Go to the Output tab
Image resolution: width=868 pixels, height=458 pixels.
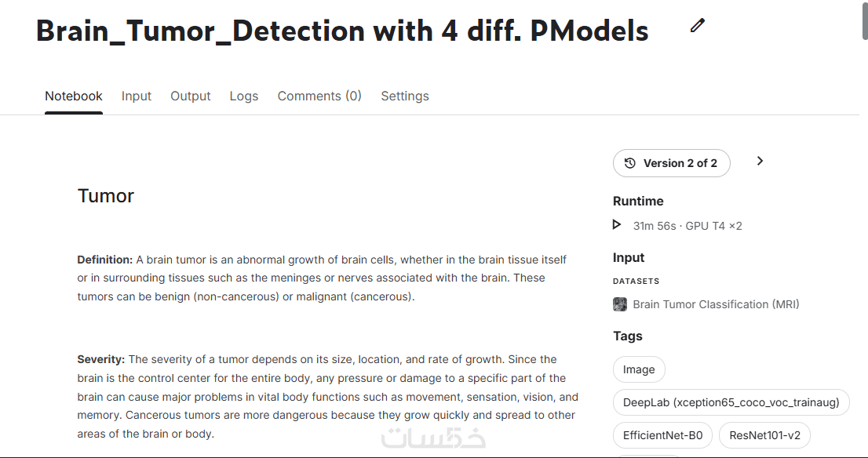pyautogui.click(x=191, y=96)
